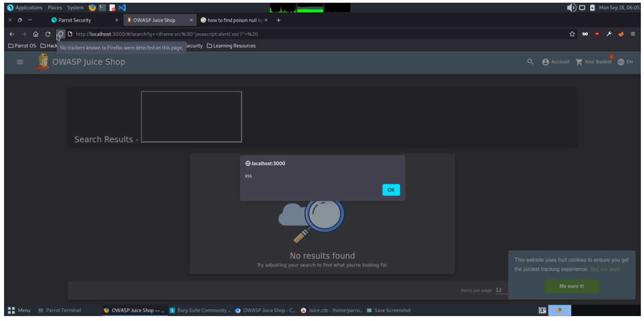The width and height of the screenshot is (644, 321).
Task: Click the battery charging icon
Action: pos(592,8)
